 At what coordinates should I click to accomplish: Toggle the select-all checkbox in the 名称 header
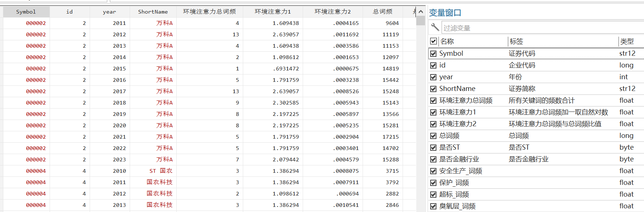coord(433,41)
